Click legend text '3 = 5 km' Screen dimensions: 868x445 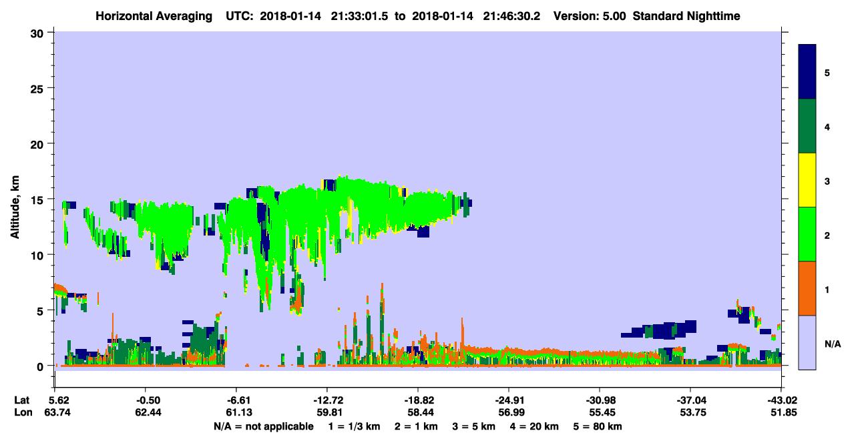pyautogui.click(x=475, y=426)
